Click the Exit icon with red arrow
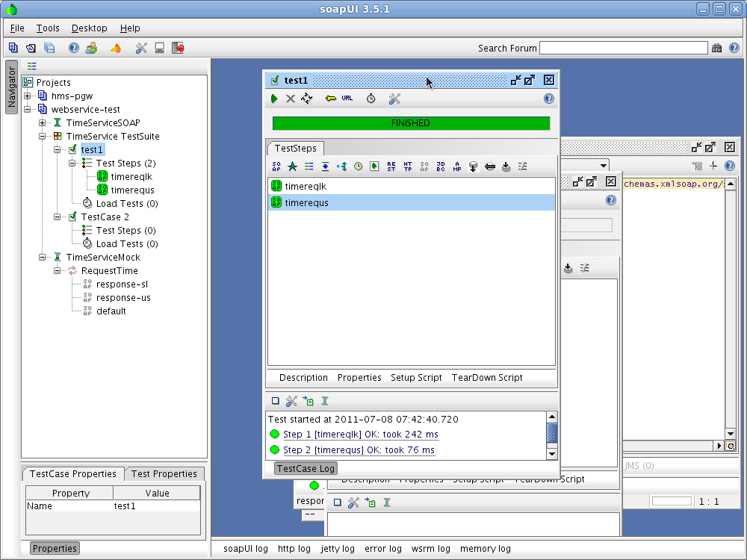747x560 pixels. (178, 48)
